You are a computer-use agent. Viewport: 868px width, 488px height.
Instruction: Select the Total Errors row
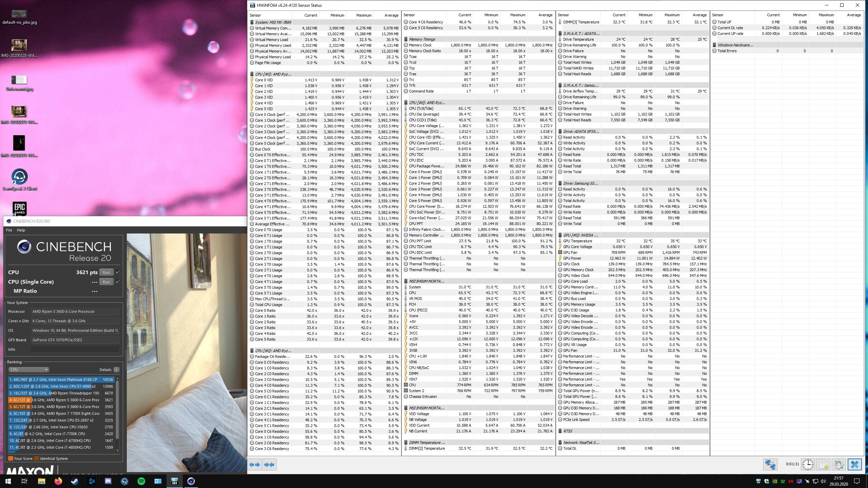pyautogui.click(x=787, y=51)
